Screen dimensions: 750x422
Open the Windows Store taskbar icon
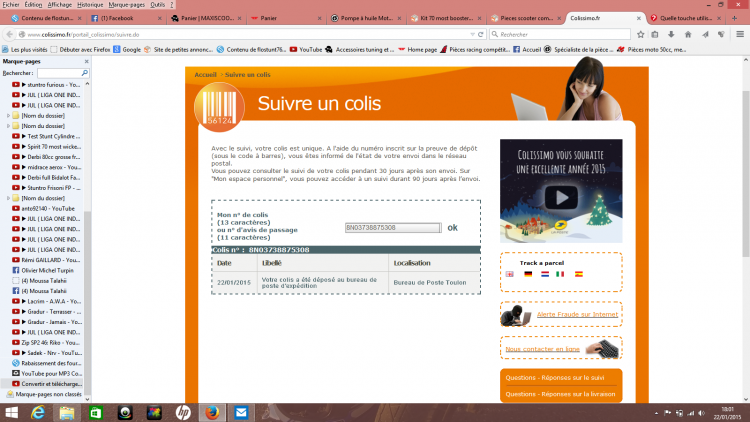96,412
